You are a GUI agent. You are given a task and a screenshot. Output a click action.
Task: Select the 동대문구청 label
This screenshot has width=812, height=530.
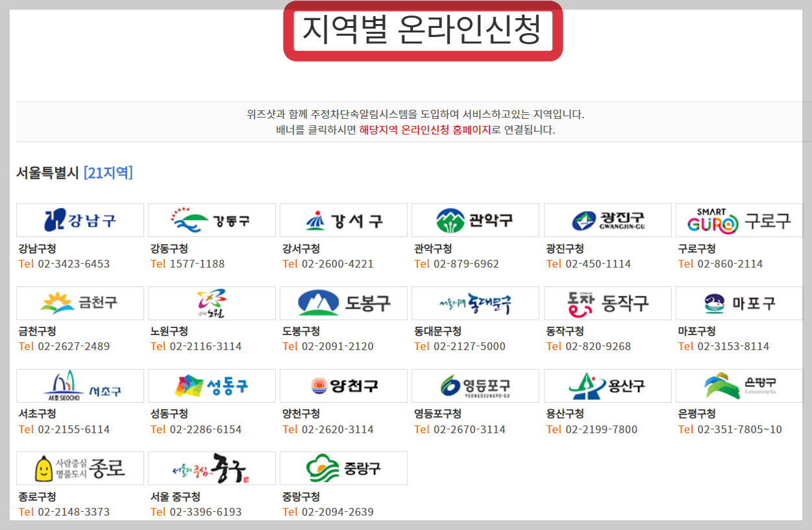(x=438, y=331)
